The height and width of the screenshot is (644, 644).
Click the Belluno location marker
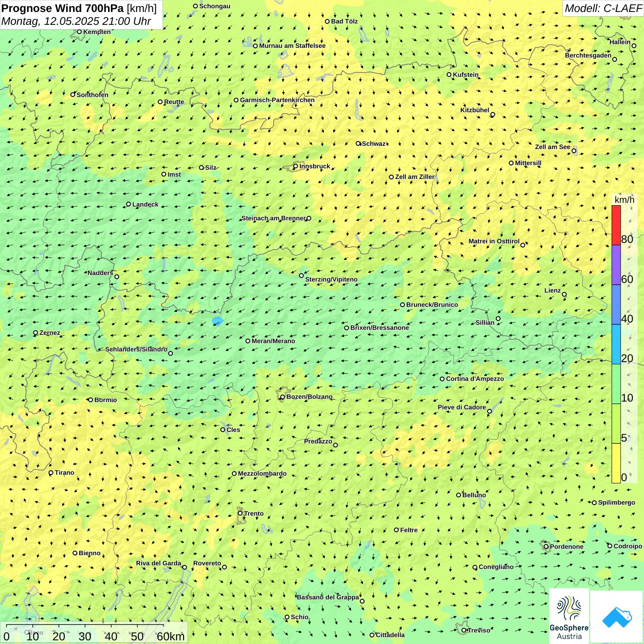459,495
